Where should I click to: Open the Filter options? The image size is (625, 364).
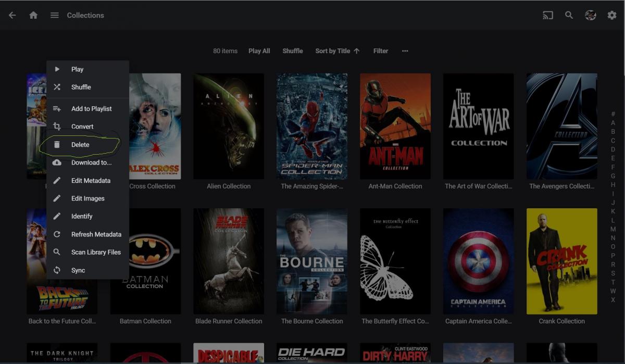(x=381, y=51)
